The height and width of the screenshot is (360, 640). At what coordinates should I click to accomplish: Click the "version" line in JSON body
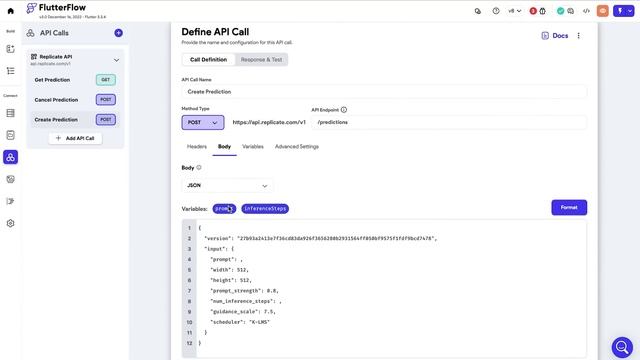(320, 238)
